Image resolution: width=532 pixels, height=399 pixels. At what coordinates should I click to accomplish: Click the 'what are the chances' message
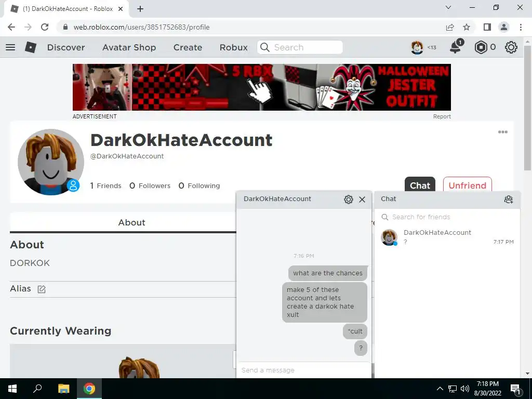[328, 273]
